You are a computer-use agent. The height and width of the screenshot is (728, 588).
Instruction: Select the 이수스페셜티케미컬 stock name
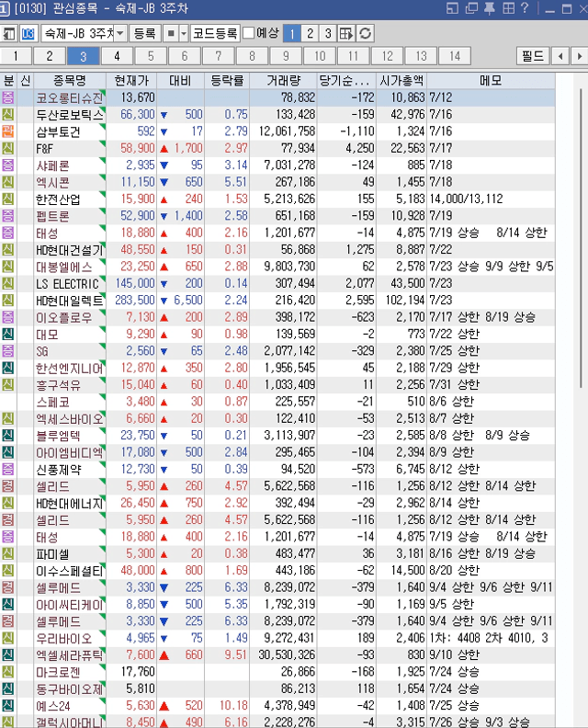click(x=70, y=571)
